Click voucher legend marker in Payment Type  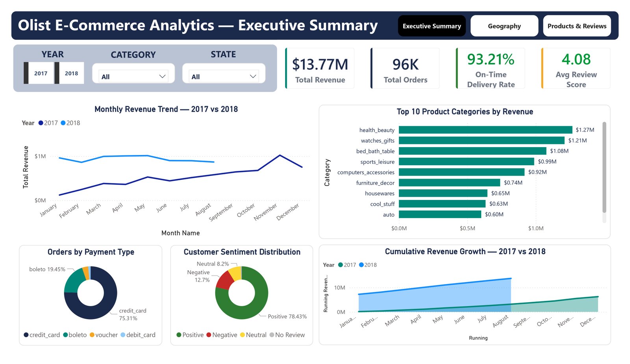click(92, 335)
